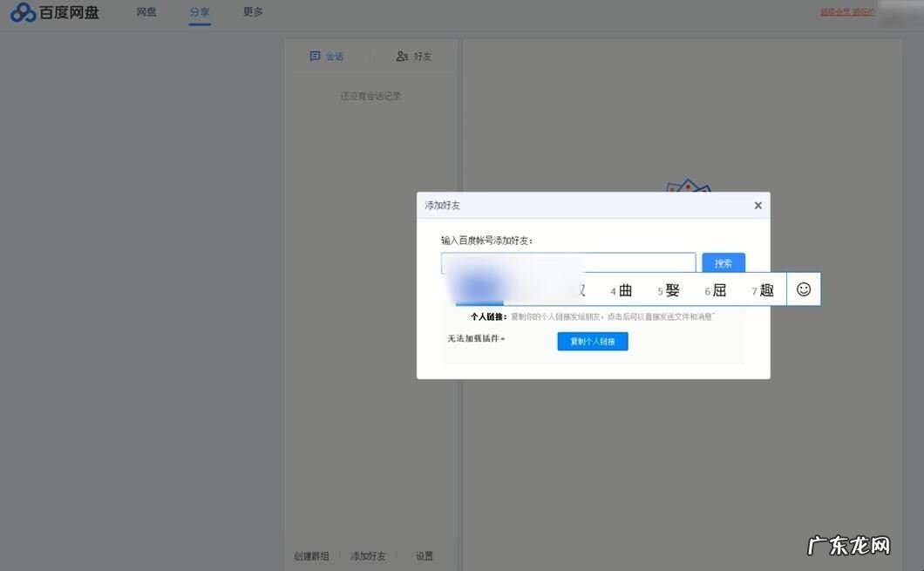924x571 pixels.
Task: Select the 好友 contacts icon
Action: [x=400, y=56]
